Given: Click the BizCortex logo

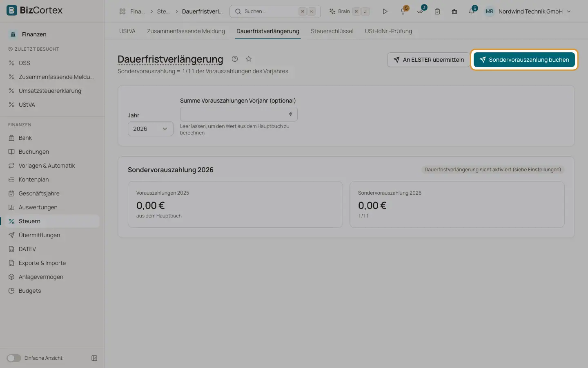Looking at the screenshot, I should 35,10.
